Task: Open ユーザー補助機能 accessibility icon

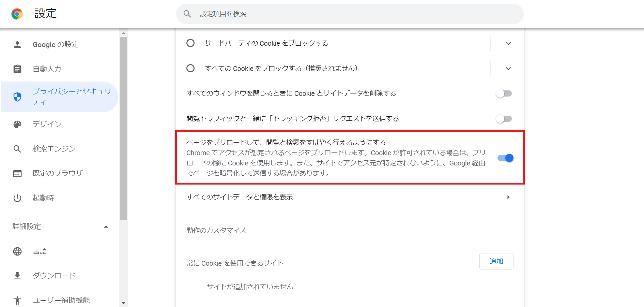Action: [17, 300]
